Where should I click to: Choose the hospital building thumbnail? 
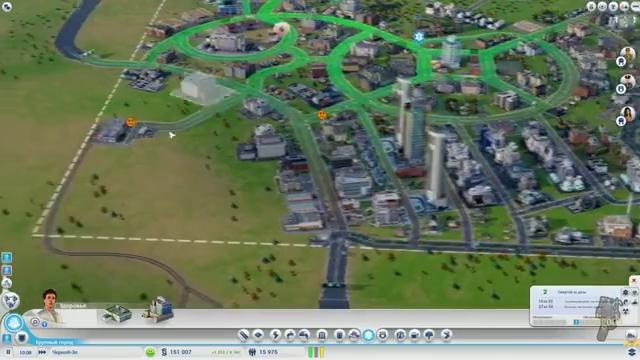point(158,309)
